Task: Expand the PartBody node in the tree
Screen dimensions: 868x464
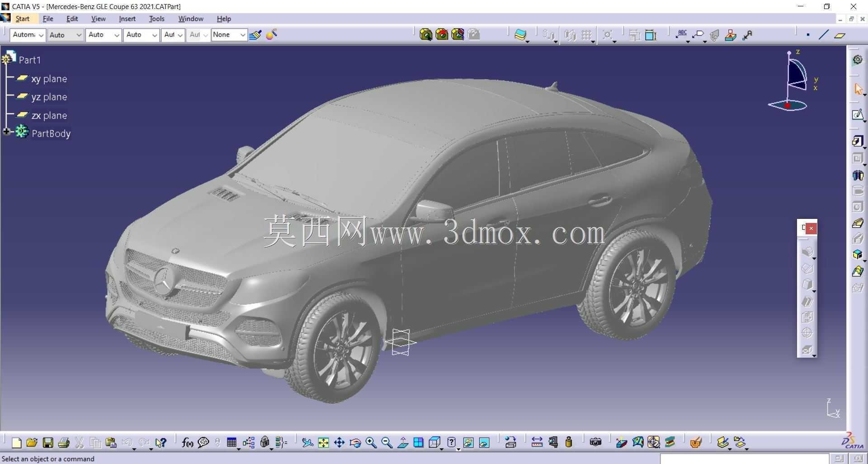Action: 6,132
